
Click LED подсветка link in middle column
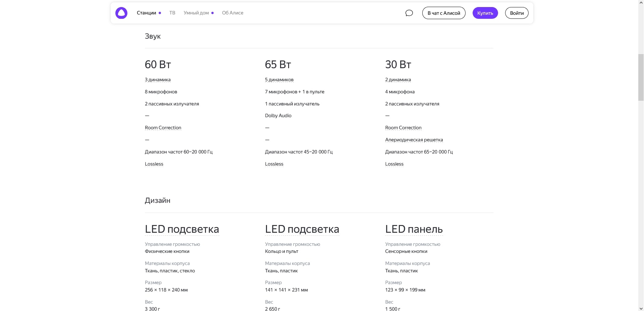(x=302, y=229)
